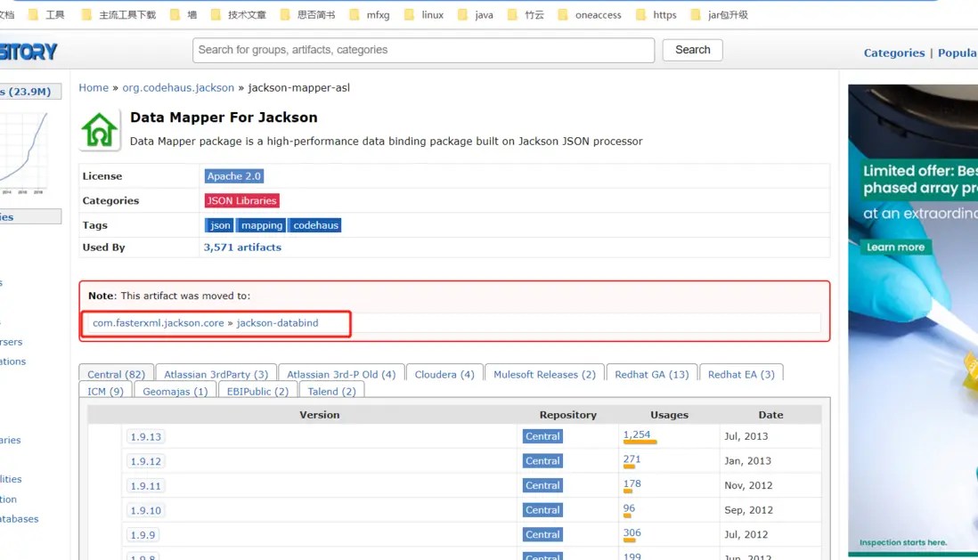Switch to the Central (82) tab
The width and height of the screenshot is (978, 560).
click(x=116, y=374)
